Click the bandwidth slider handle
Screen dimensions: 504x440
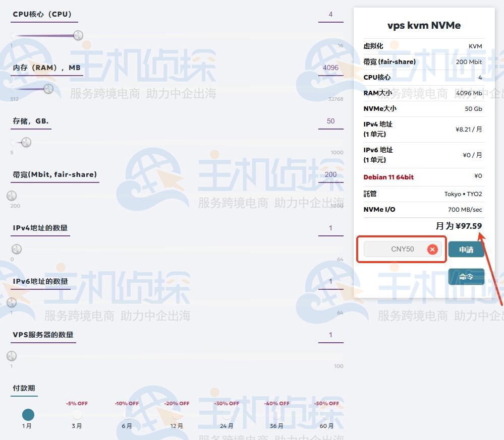pyautogui.click(x=12, y=196)
